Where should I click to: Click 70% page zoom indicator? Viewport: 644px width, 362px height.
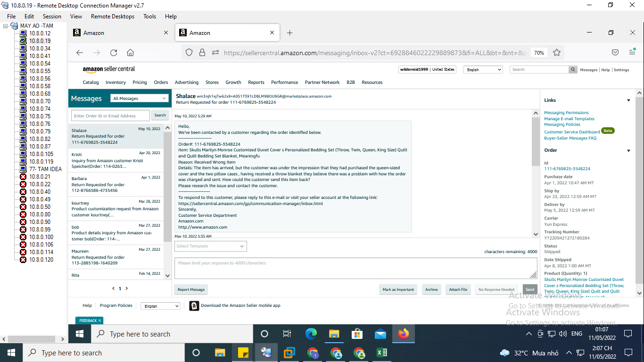539,53
